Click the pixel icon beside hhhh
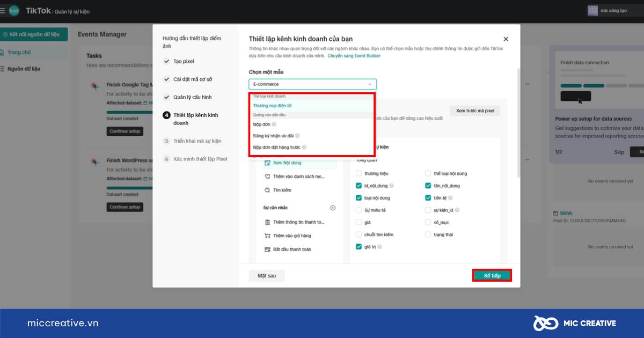 (x=555, y=213)
